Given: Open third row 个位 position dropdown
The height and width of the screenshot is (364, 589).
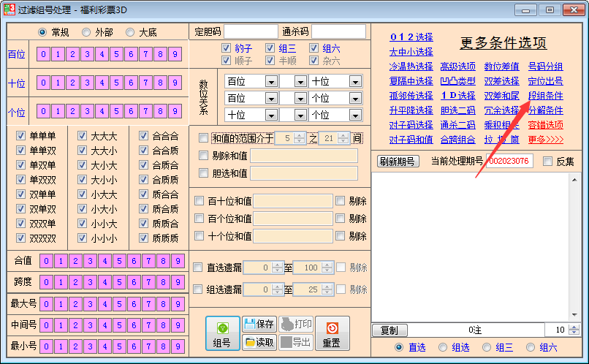Looking at the screenshot, I should pyautogui.click(x=355, y=115).
